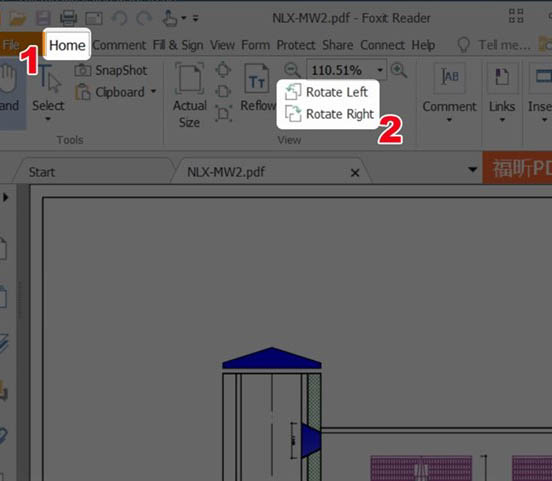Click the Clipboard button
The image size is (552, 481).
pyautogui.click(x=109, y=92)
